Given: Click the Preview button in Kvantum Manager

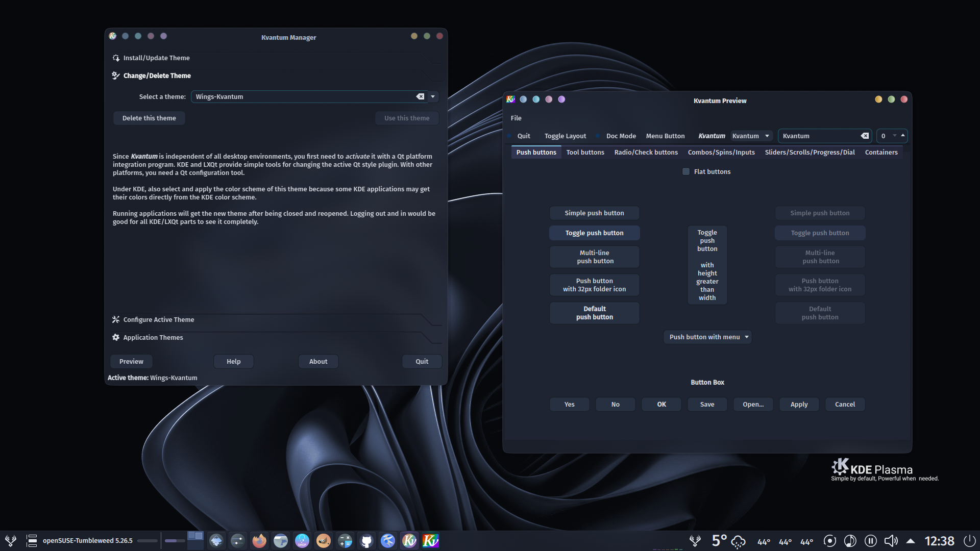Looking at the screenshot, I should point(131,361).
